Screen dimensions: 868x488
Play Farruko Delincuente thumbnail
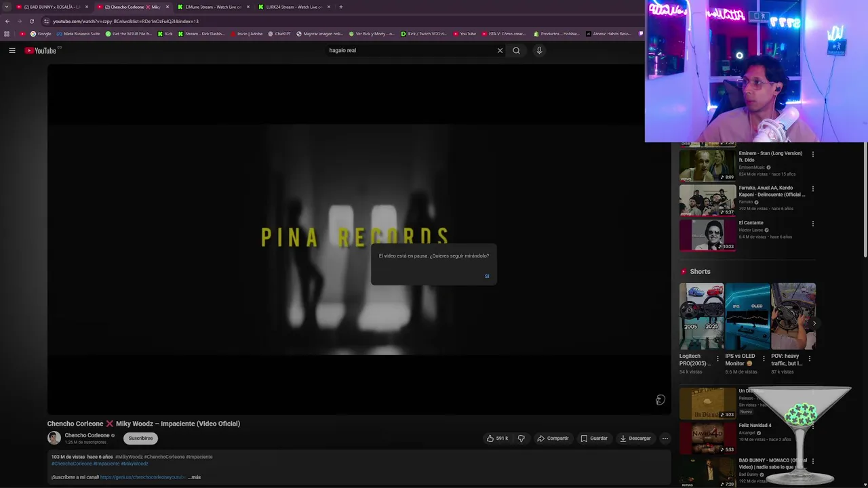(x=707, y=200)
